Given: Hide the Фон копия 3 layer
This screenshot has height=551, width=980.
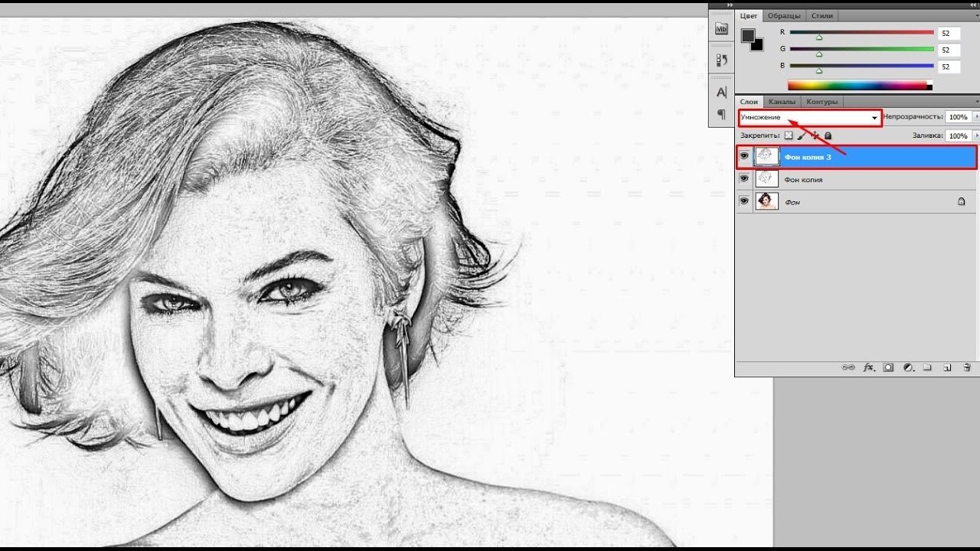Looking at the screenshot, I should [744, 156].
